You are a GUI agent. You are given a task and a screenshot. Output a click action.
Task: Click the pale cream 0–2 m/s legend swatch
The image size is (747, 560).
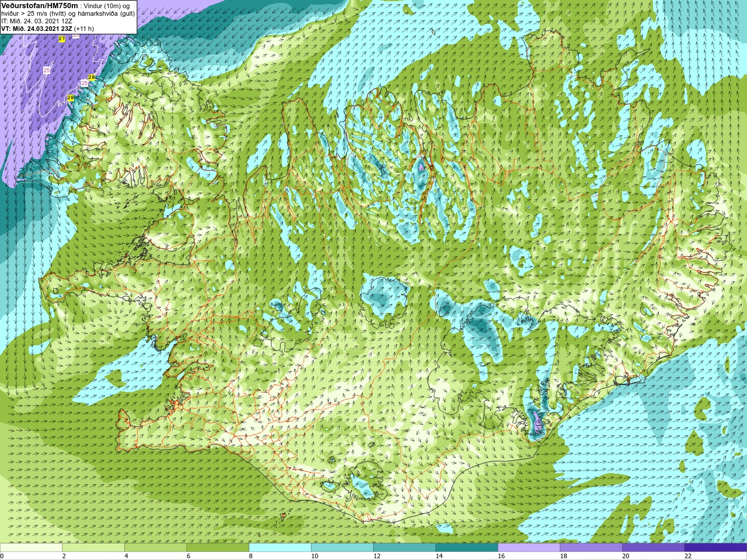point(31,548)
